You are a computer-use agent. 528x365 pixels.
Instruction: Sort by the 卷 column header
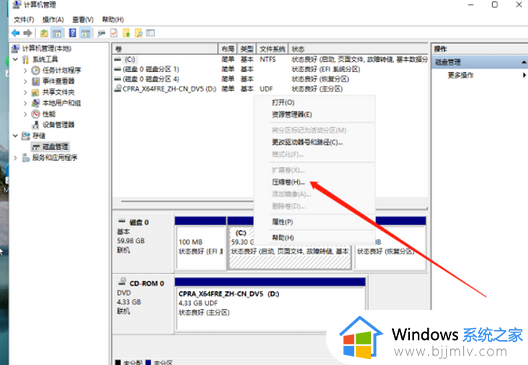click(x=165, y=49)
